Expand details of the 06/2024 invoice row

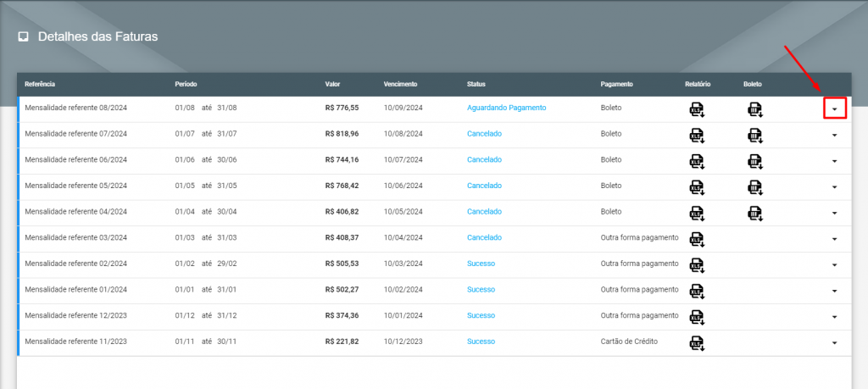[835, 161]
